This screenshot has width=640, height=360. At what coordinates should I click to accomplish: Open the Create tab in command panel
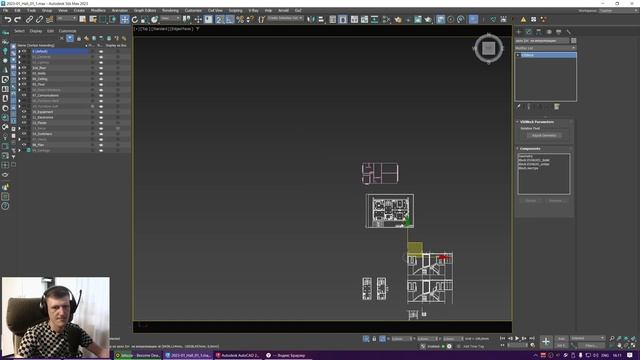tap(519, 31)
